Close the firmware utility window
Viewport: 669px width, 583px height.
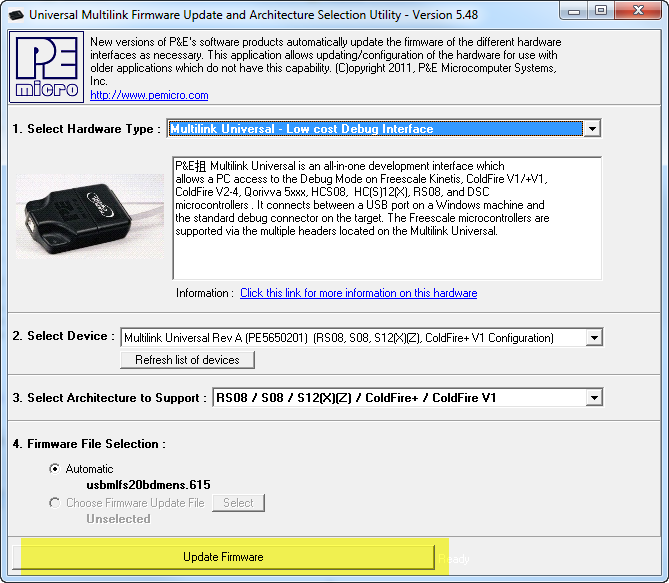(638, 11)
